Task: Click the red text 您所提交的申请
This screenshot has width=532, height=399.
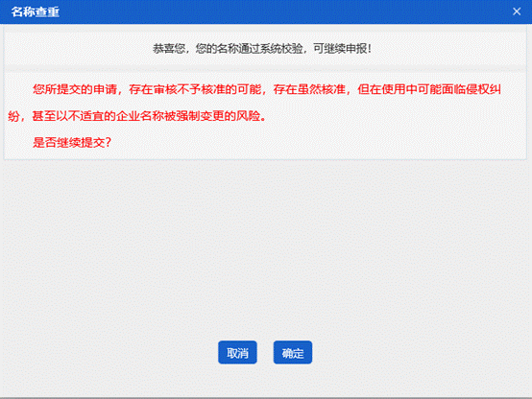Action: (75, 89)
